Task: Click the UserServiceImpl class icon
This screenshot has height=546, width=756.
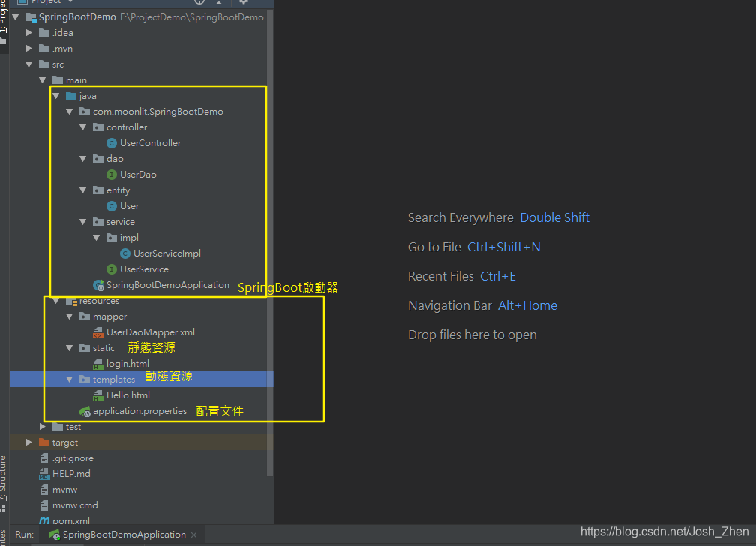Action: coord(124,253)
